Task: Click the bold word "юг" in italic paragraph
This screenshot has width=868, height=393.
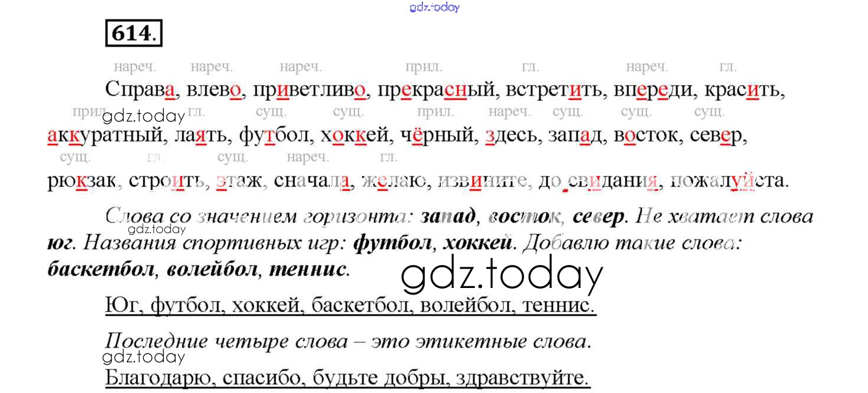Action: 60,243
